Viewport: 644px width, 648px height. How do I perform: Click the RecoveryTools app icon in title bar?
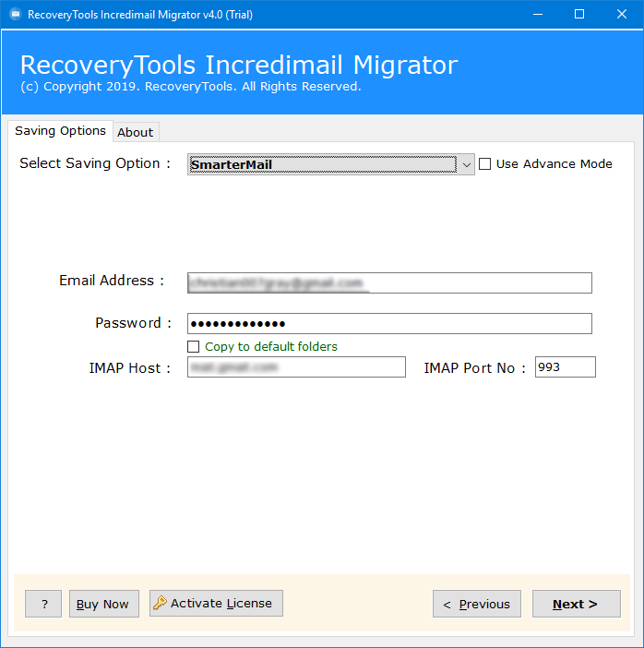coord(16,15)
